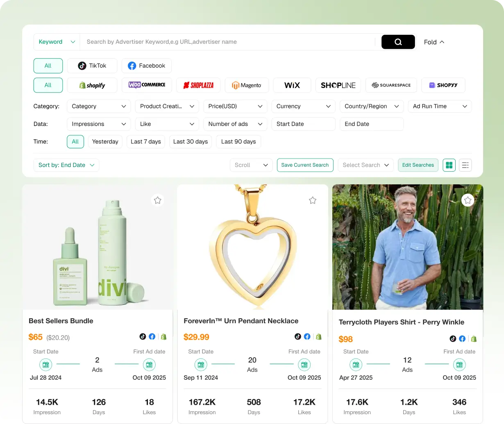Select the All platforms filter
504x424 pixels.
[x=48, y=66]
